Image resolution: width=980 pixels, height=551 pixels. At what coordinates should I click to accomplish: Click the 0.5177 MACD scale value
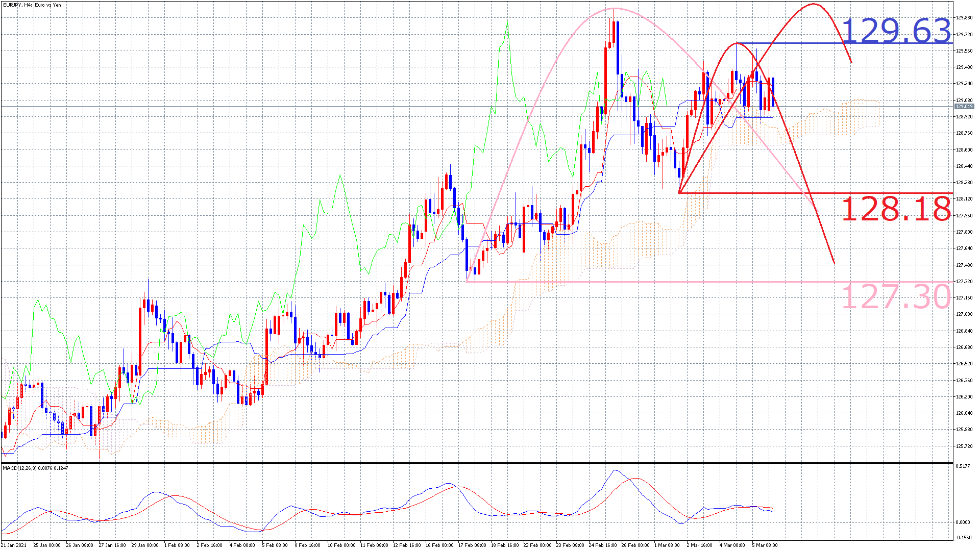(x=963, y=466)
